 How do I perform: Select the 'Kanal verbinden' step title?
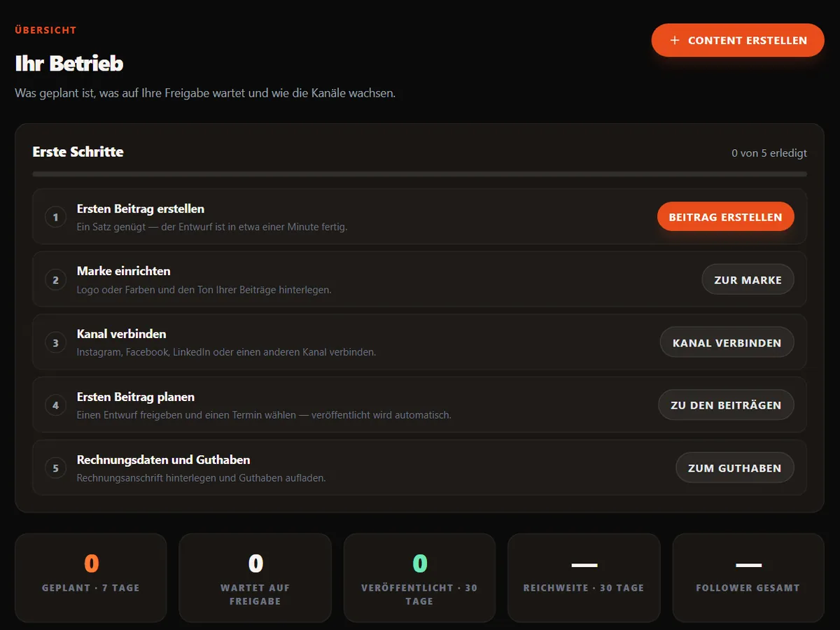coord(122,334)
